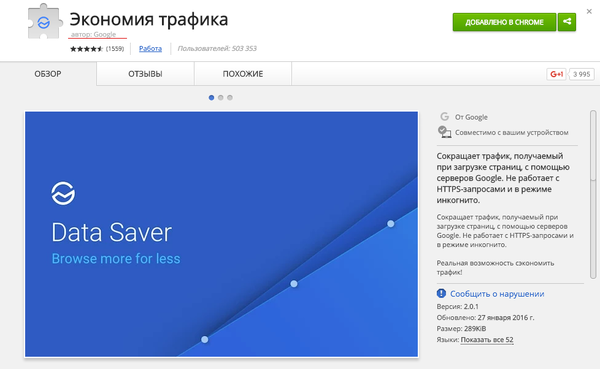Screen dimensions: 600x369
Task: Click the star rating icons
Action: tap(86, 49)
